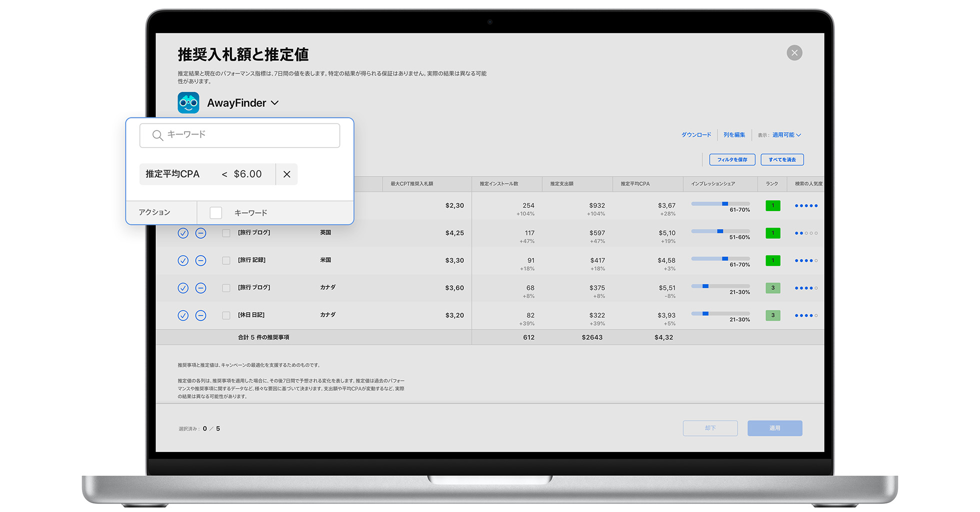The image size is (980, 512).
Task: Apply recommendation for [旅行 ブログ] カナダ row
Action: coord(183,288)
